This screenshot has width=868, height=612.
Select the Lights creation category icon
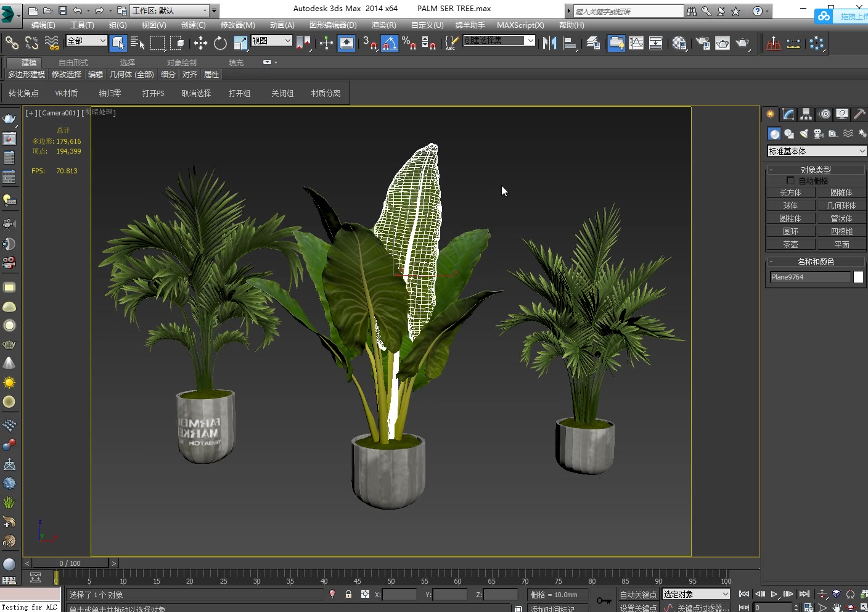click(804, 134)
